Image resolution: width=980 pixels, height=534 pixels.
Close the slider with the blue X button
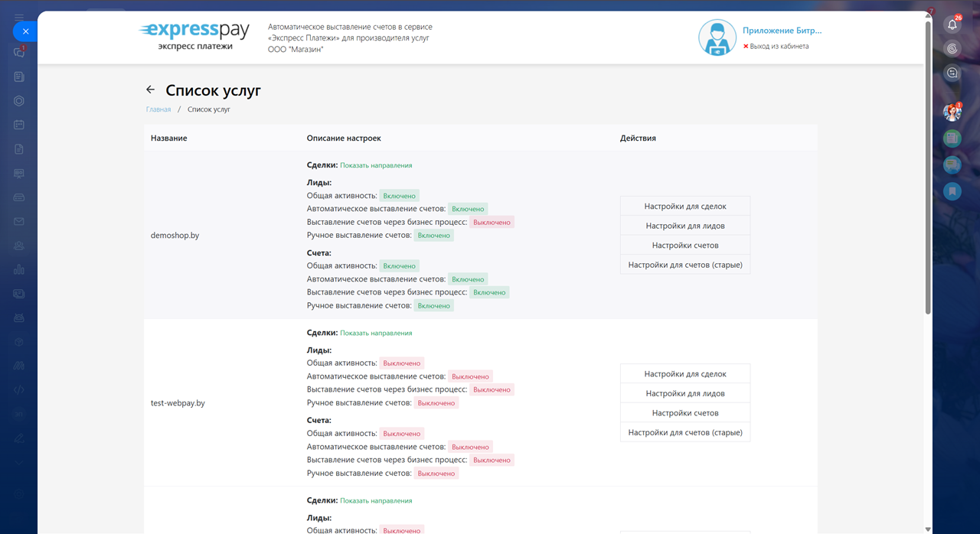click(x=25, y=31)
